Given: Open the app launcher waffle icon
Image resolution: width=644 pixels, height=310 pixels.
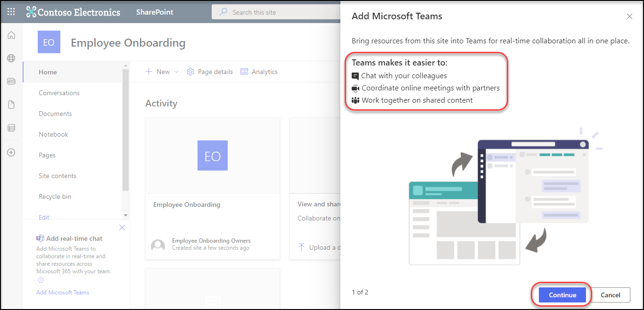Looking at the screenshot, I should tap(11, 12).
